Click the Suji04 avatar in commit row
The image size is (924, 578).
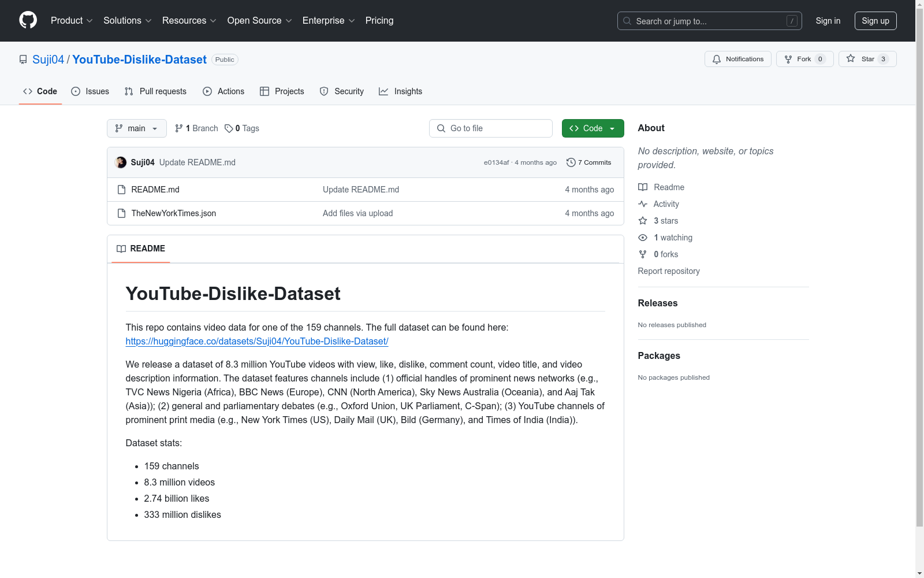tap(121, 162)
